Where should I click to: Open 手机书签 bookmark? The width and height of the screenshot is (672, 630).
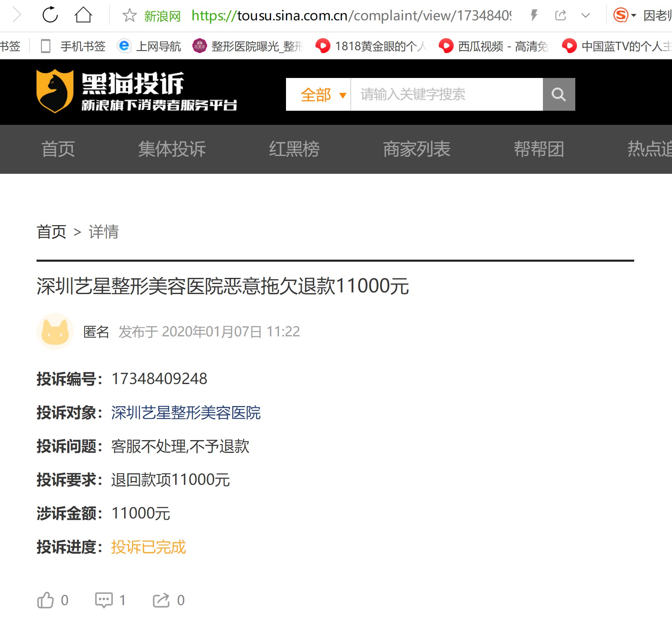(x=73, y=46)
